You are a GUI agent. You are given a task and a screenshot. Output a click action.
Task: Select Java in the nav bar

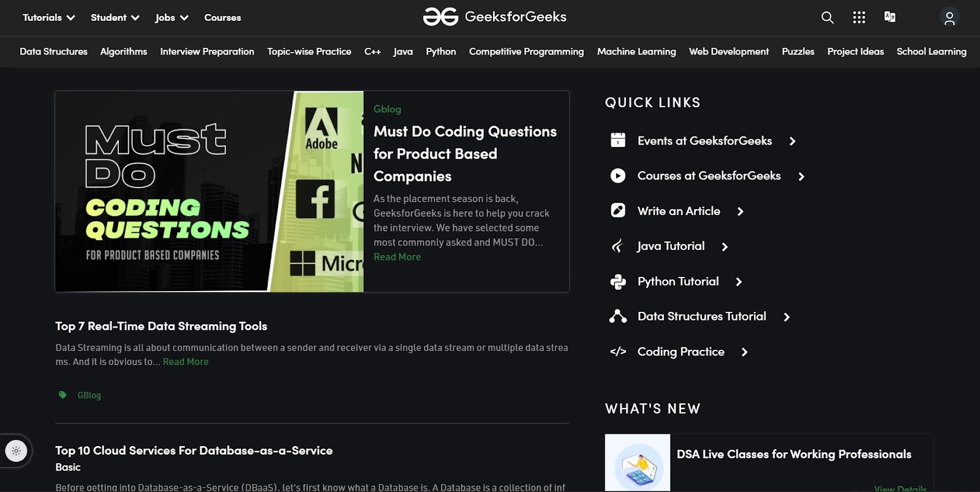[x=403, y=51]
